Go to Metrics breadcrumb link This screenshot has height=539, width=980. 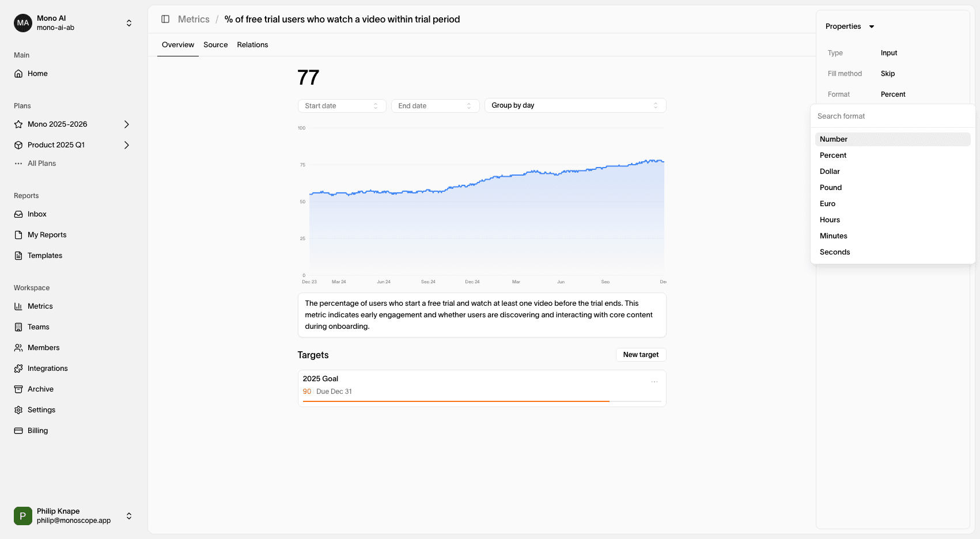tap(194, 19)
